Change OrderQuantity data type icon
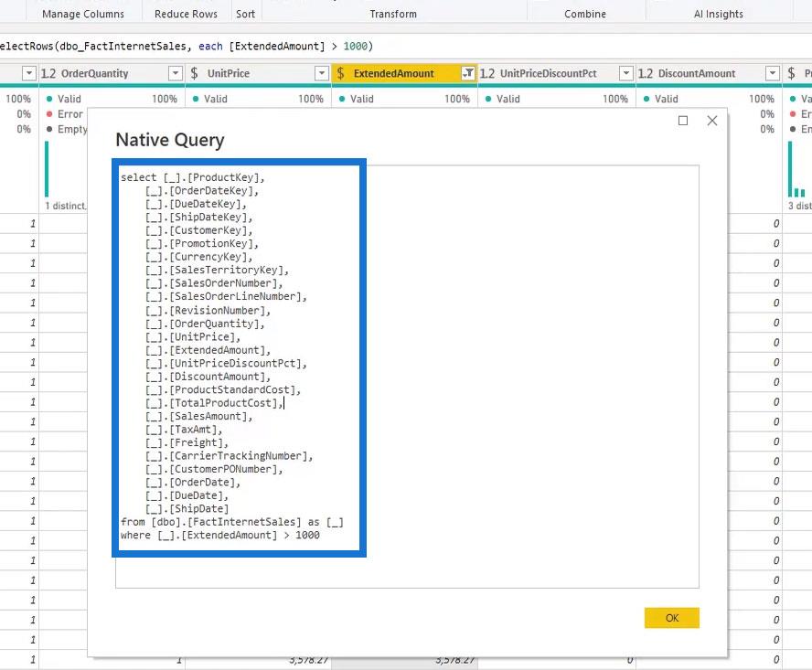 48,73
